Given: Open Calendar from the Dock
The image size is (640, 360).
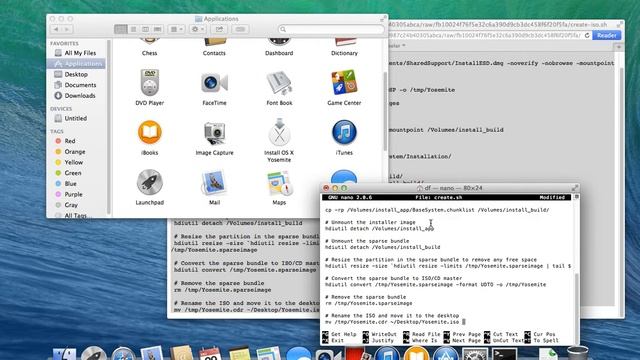Looking at the screenshot, I should pos(210,353).
